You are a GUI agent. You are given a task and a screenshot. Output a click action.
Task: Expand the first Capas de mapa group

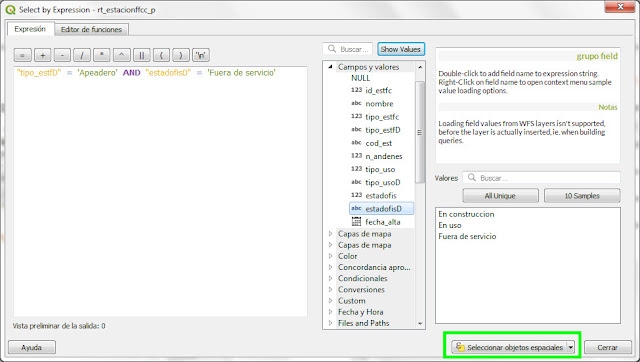click(x=331, y=234)
